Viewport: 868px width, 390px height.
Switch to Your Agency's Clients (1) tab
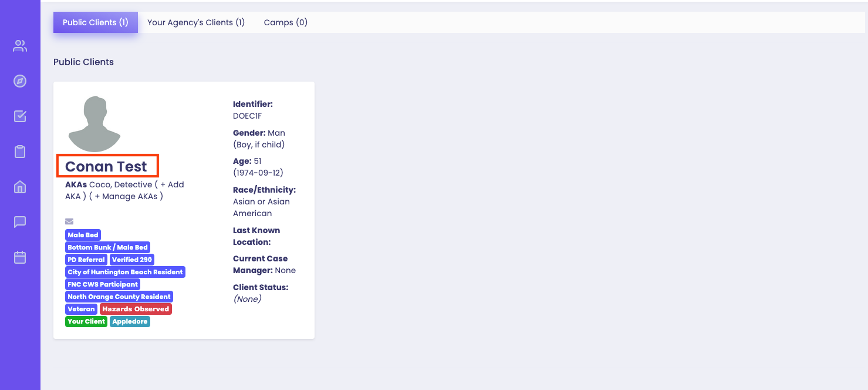196,22
